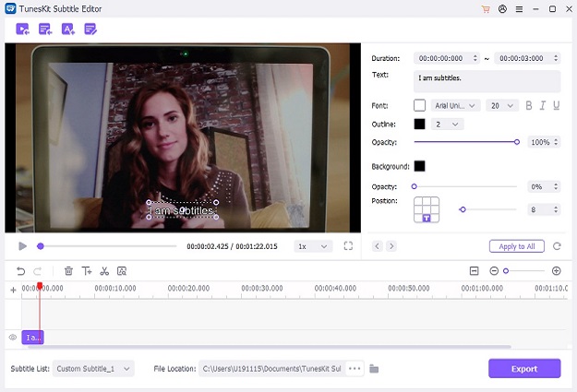Open the manual subtitle edit icon
This screenshot has width=577, height=392.
tap(90, 29)
